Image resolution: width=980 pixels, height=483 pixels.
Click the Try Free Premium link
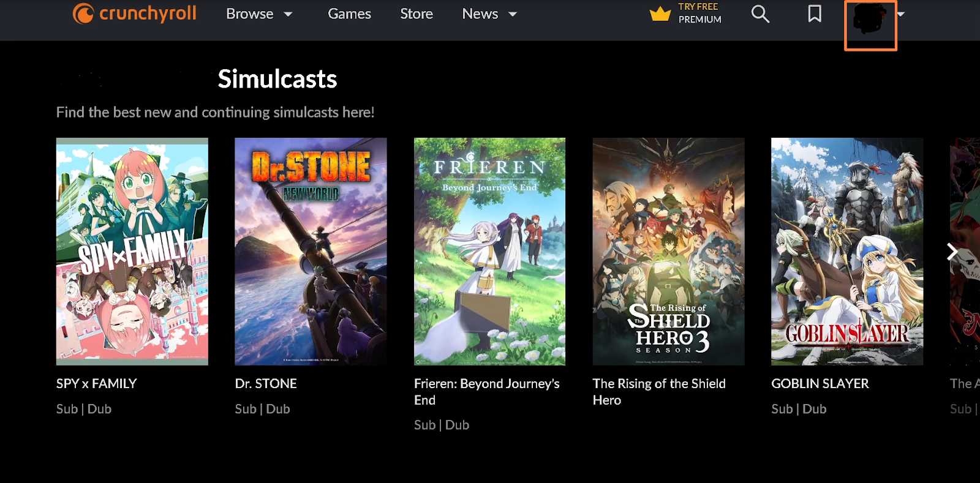point(699,13)
